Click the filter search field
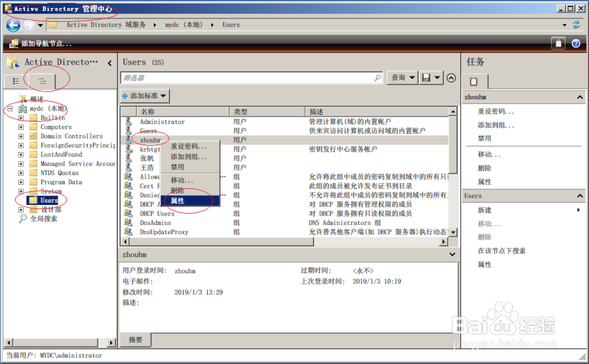The height and width of the screenshot is (364, 589). 252,78
